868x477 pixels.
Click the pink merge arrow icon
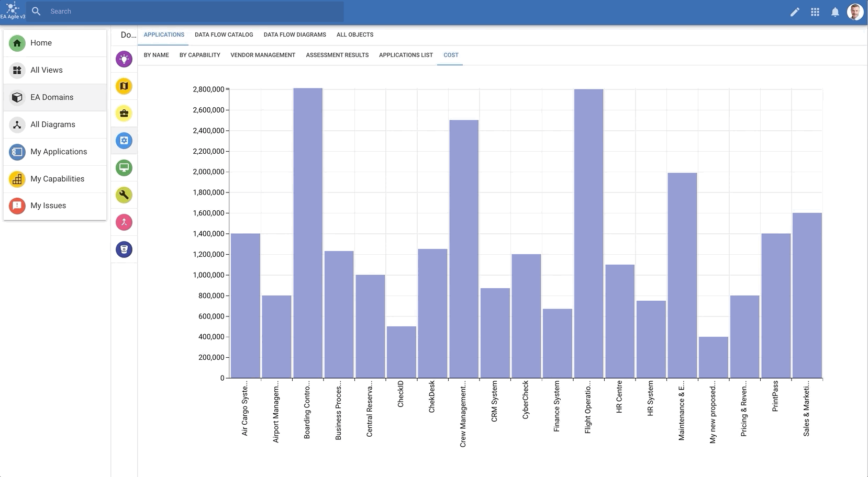click(124, 222)
